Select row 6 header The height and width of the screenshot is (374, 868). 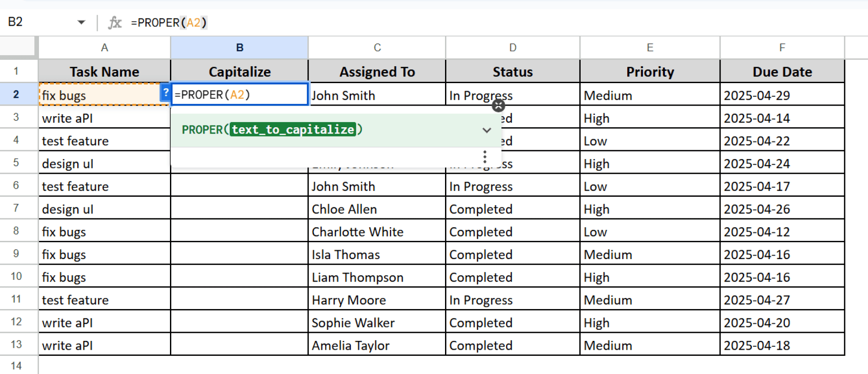(16, 185)
